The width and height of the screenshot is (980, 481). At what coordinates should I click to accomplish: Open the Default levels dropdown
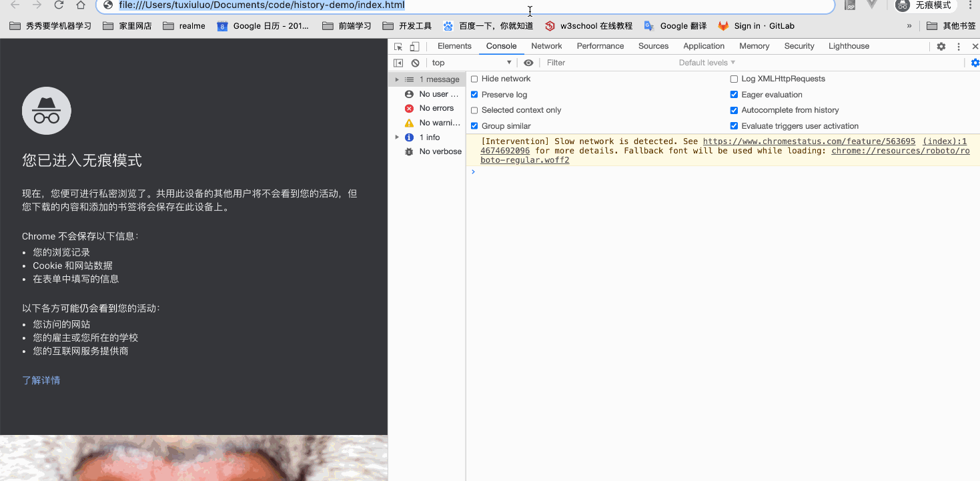[x=706, y=62]
